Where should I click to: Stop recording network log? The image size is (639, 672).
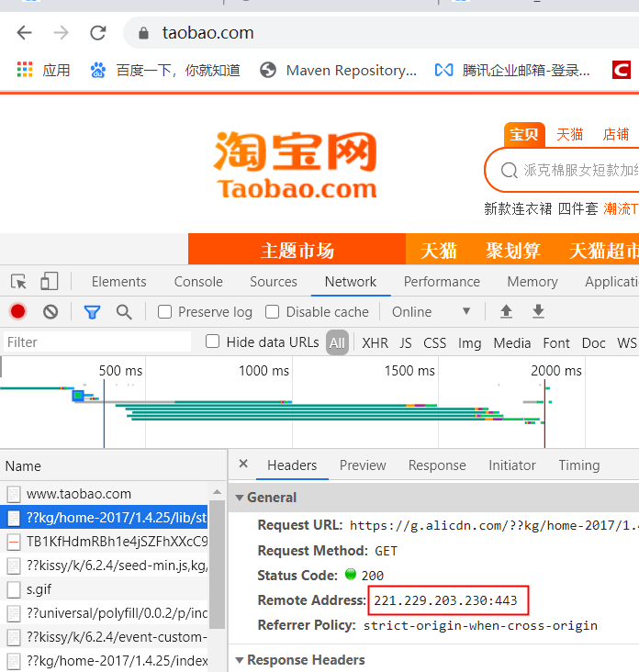tap(18, 311)
